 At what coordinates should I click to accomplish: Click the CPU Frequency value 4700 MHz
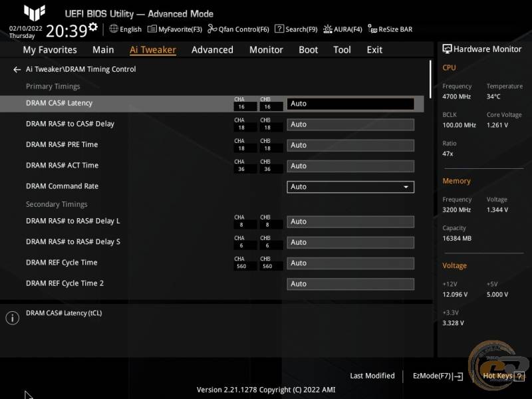456,96
